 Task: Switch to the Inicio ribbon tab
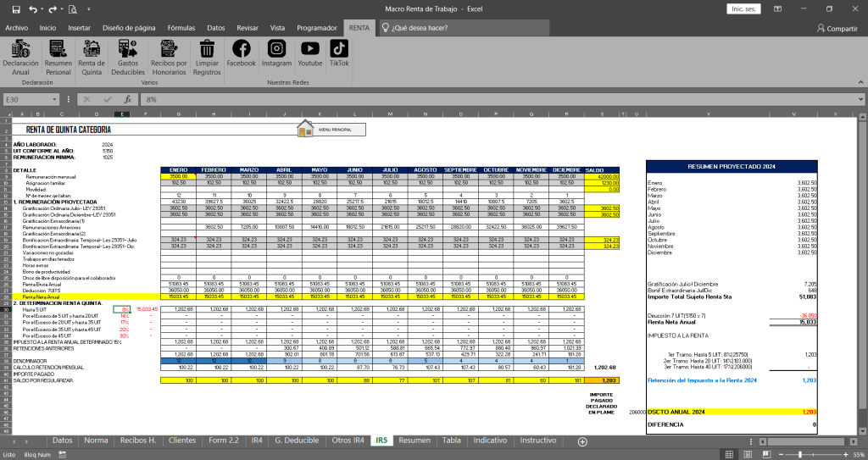pos(47,28)
